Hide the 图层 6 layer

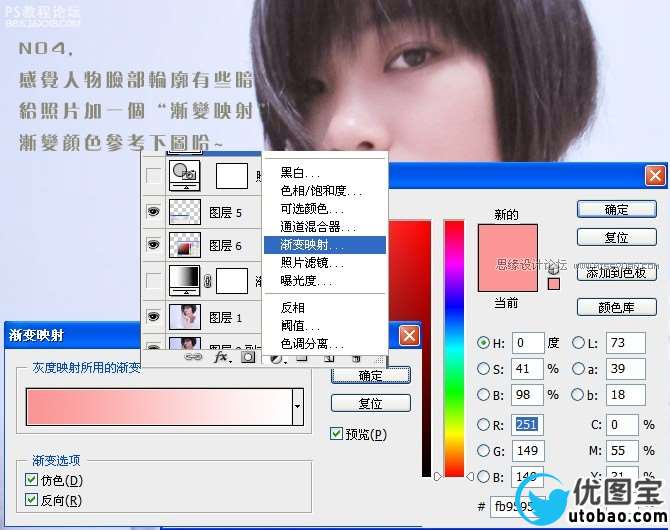[x=153, y=244]
